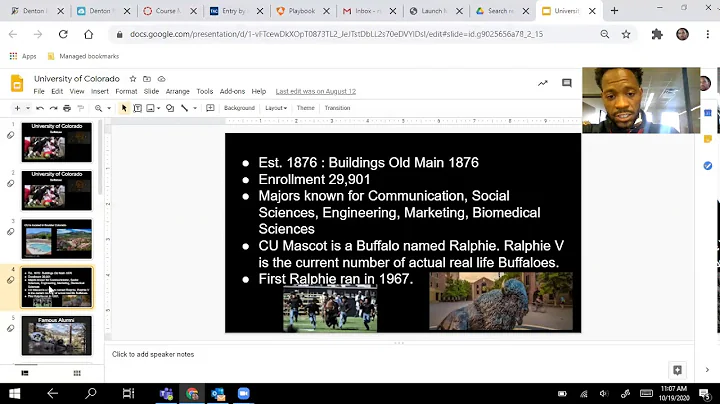Viewport: 720px width, 404px height.
Task: Expand the Insert image dropdown arrow
Action: tap(159, 108)
